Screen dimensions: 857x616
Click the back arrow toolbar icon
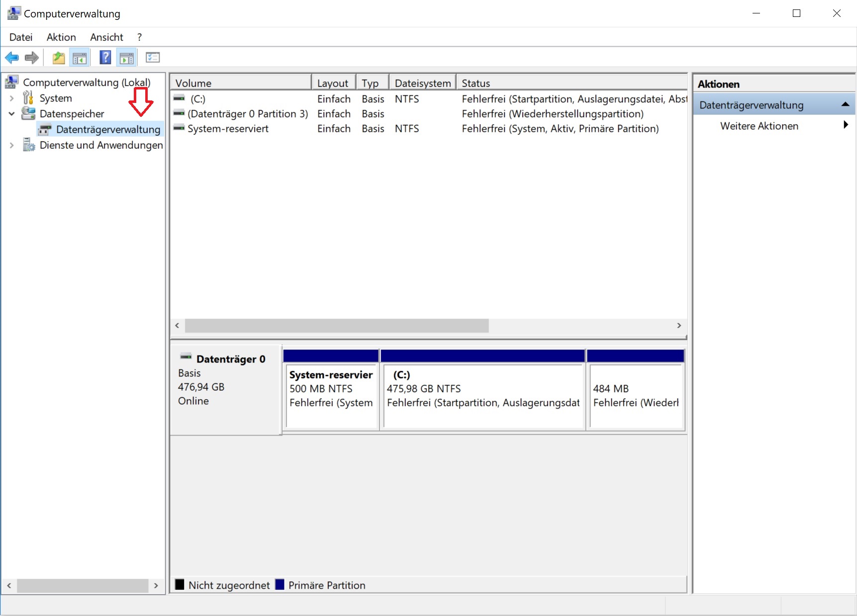(12, 58)
